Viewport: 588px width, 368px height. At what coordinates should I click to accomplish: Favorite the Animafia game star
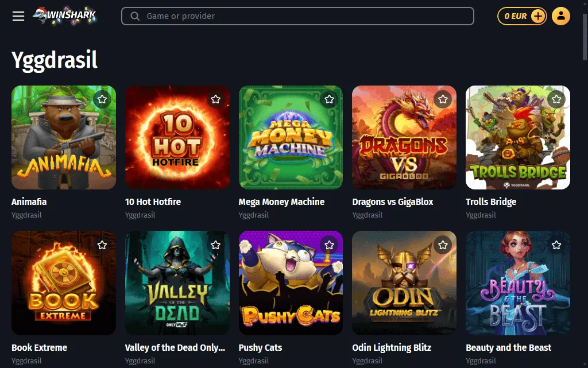click(x=102, y=99)
